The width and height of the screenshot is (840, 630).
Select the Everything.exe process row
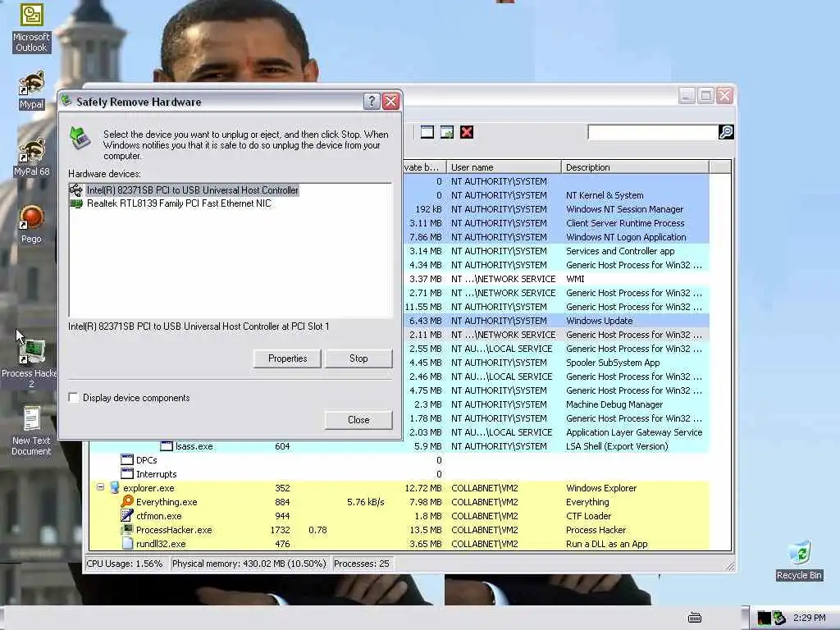399,501
